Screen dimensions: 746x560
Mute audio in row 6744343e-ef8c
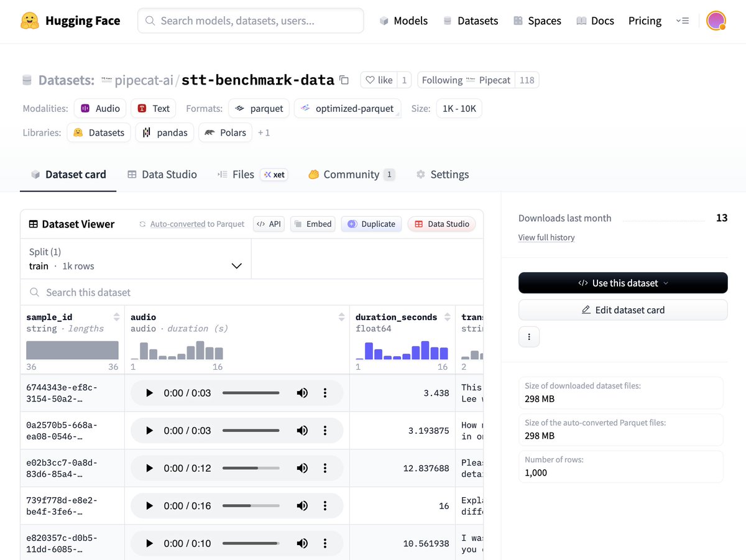302,393
